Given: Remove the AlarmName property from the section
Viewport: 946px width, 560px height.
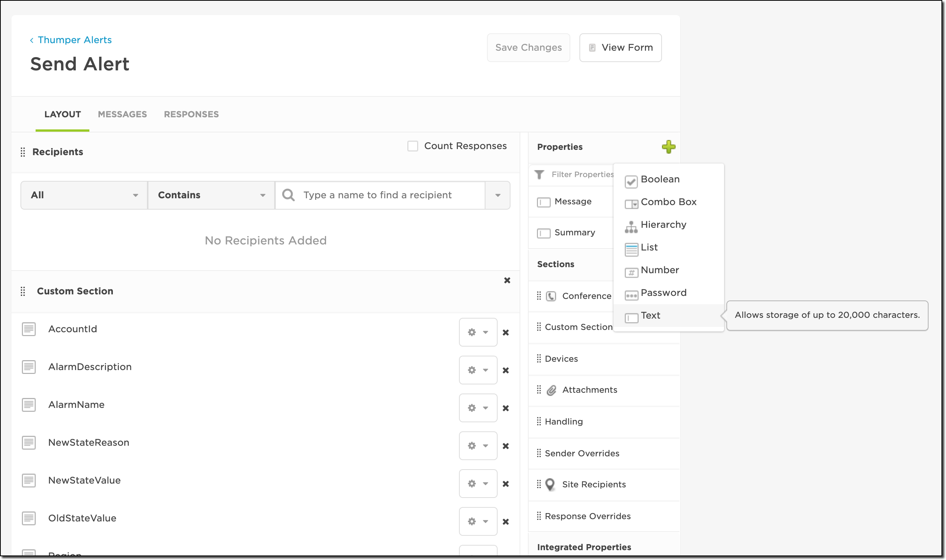Looking at the screenshot, I should click(x=506, y=408).
